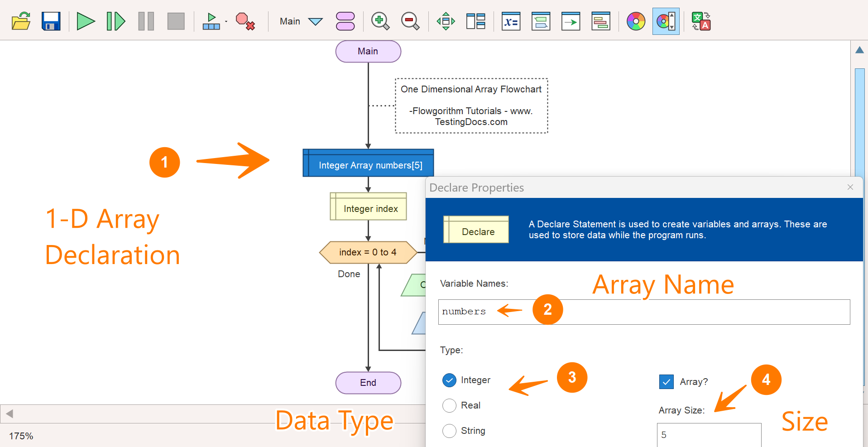Open the color scheme wheel icon
This screenshot has height=447, width=868.
click(x=636, y=21)
